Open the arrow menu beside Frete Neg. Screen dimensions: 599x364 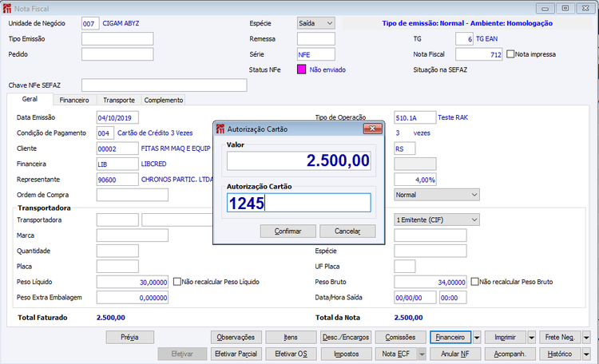[x=585, y=338]
